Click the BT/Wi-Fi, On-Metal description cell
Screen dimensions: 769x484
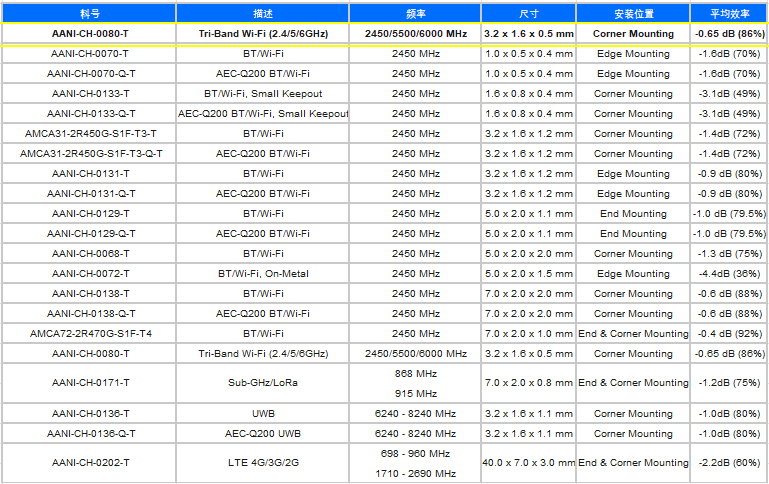(x=263, y=274)
